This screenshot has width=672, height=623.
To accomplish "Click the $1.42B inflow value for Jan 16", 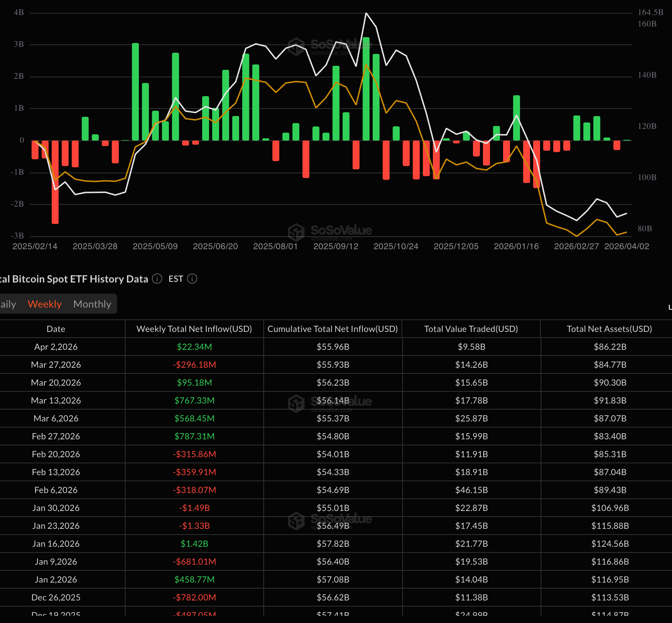I will click(x=194, y=544).
